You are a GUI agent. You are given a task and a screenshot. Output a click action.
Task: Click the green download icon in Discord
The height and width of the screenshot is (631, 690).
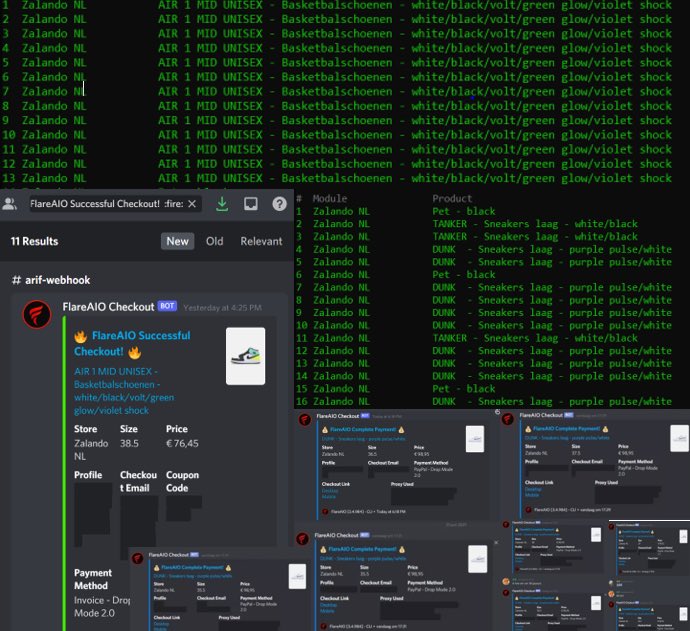[222, 204]
